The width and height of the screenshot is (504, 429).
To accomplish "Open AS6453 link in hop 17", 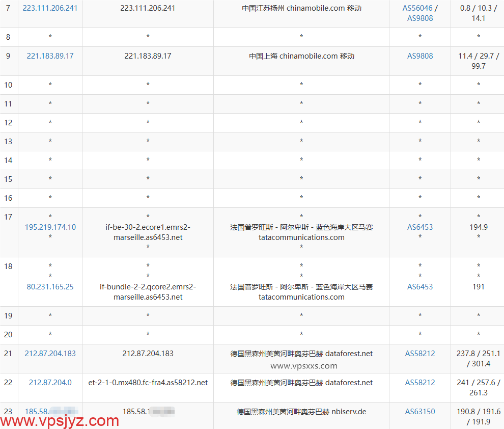I will [x=420, y=227].
